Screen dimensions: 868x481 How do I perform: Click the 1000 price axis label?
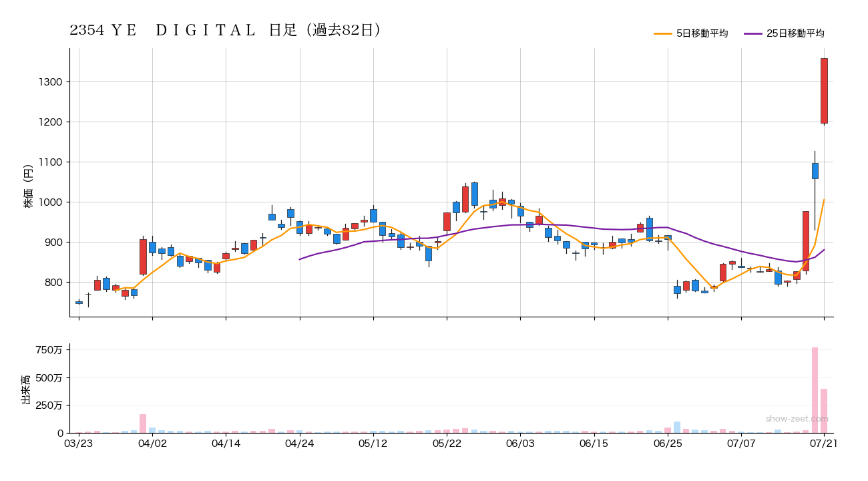click(51, 202)
